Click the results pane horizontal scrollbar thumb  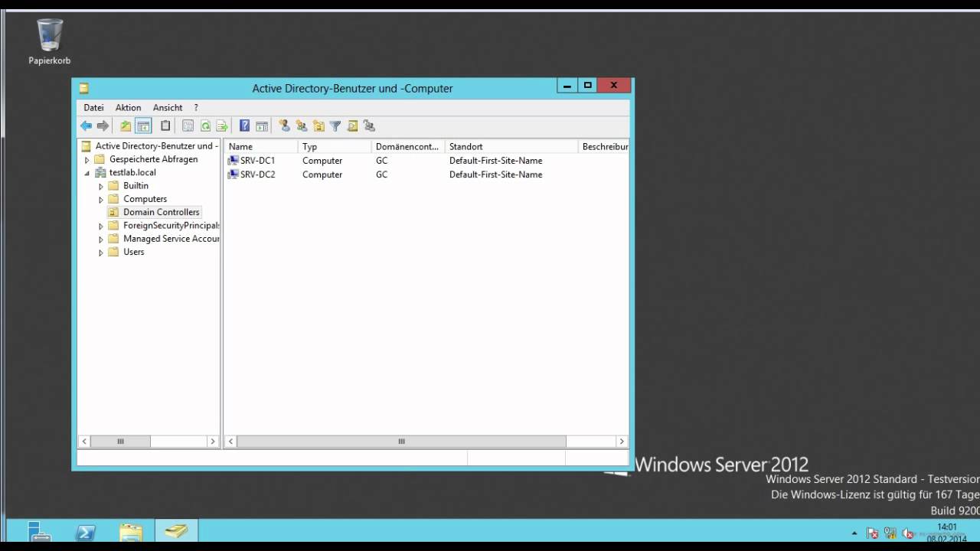click(x=401, y=442)
